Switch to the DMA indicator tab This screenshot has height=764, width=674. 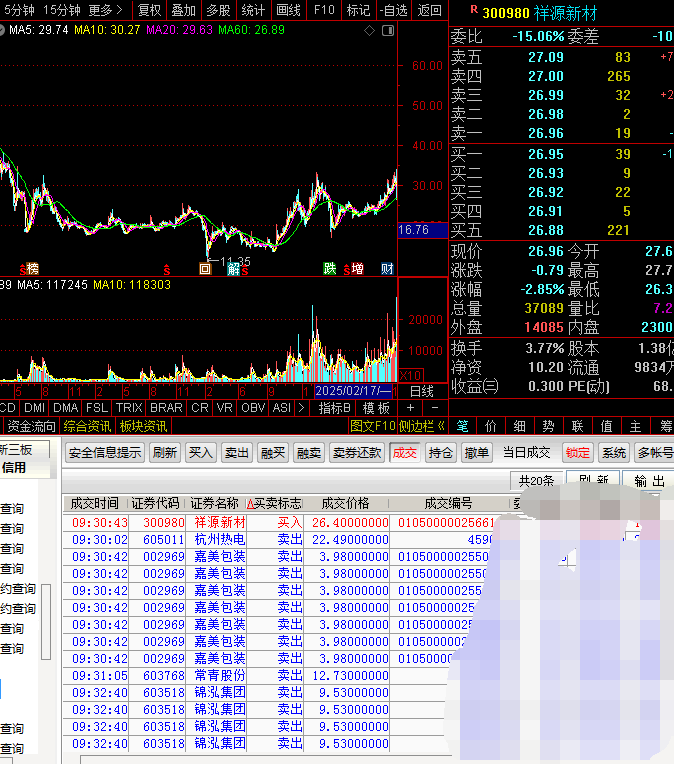pyautogui.click(x=65, y=407)
